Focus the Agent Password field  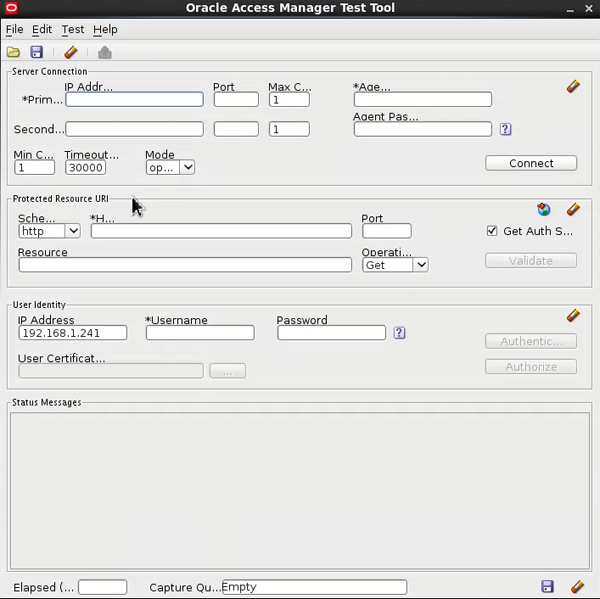tap(423, 129)
